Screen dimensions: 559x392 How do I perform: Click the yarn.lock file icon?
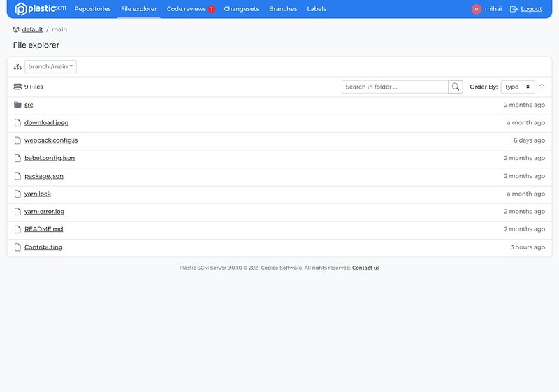pyautogui.click(x=17, y=194)
